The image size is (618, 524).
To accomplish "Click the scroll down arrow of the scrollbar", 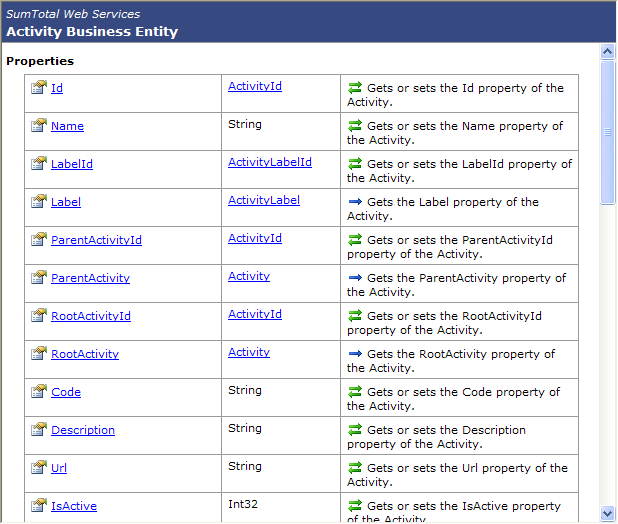I will pyautogui.click(x=608, y=514).
